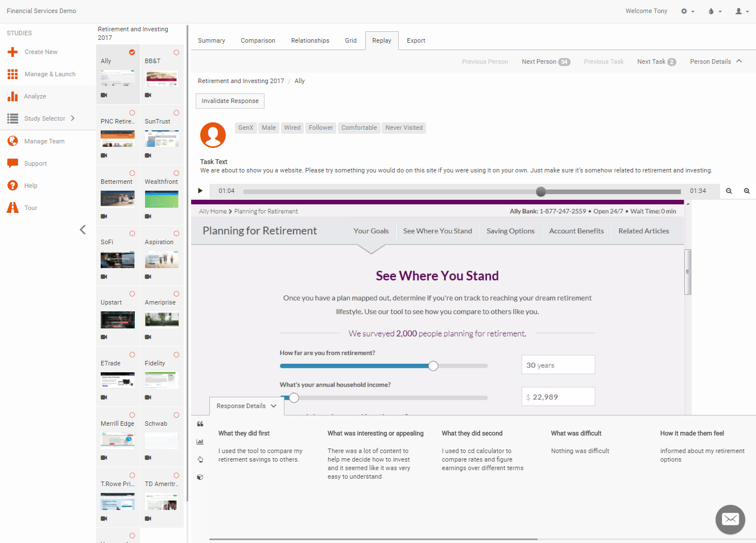Go to Next Task
The image size is (756, 543).
(x=656, y=61)
